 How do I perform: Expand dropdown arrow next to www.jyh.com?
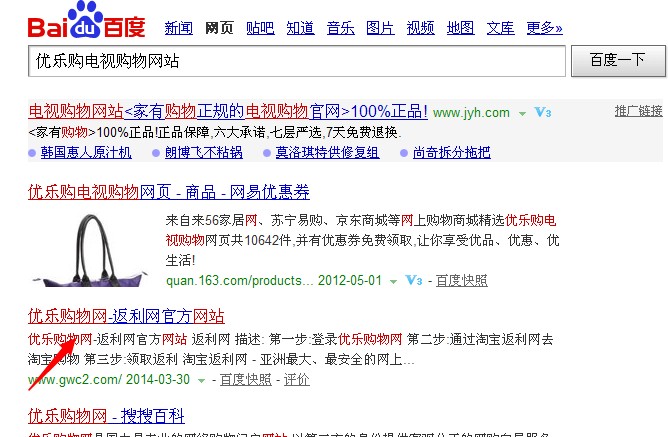522,114
